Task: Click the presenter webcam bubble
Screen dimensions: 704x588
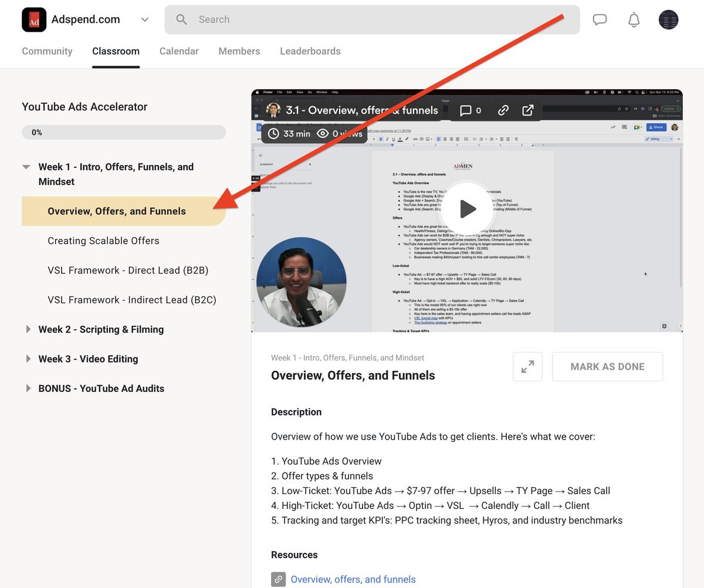Action: (x=302, y=282)
